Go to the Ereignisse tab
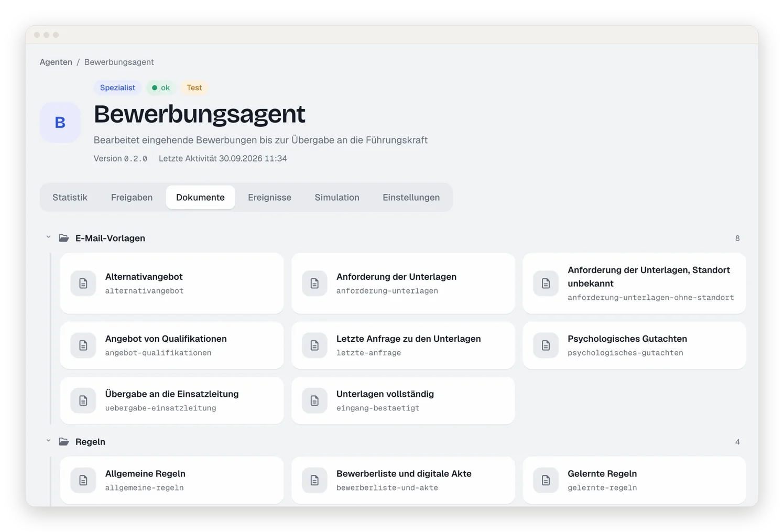 pyautogui.click(x=269, y=198)
